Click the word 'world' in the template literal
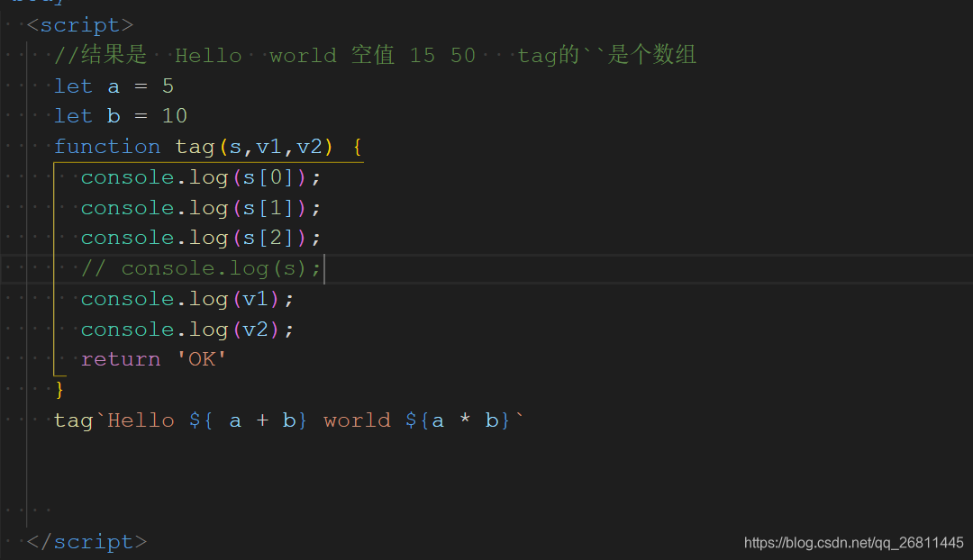The image size is (973, 560). pyautogui.click(x=357, y=420)
